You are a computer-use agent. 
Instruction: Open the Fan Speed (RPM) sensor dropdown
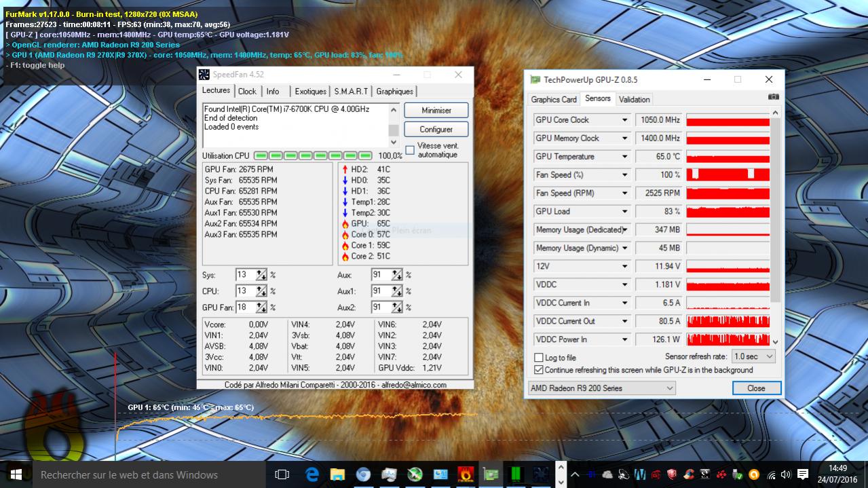pyautogui.click(x=624, y=193)
